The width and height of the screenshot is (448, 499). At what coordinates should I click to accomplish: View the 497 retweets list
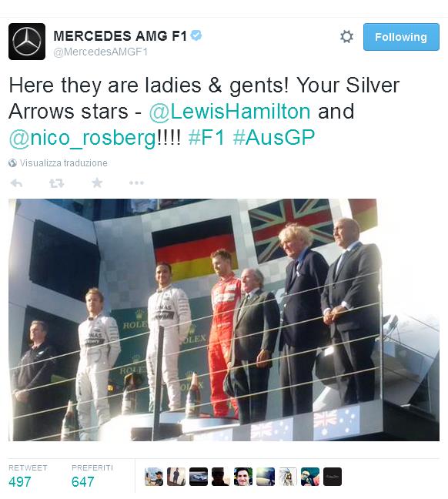pos(28,477)
